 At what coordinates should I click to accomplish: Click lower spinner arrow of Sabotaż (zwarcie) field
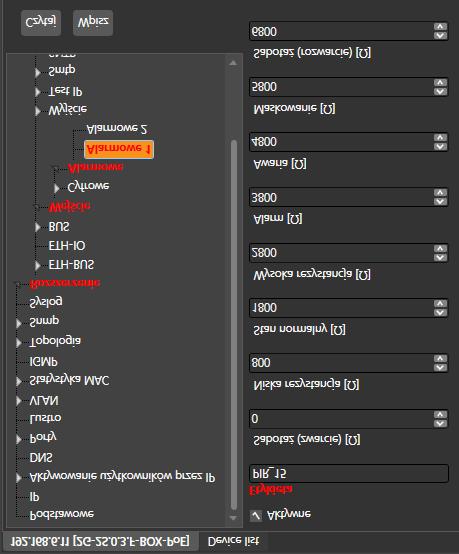tap(440, 424)
